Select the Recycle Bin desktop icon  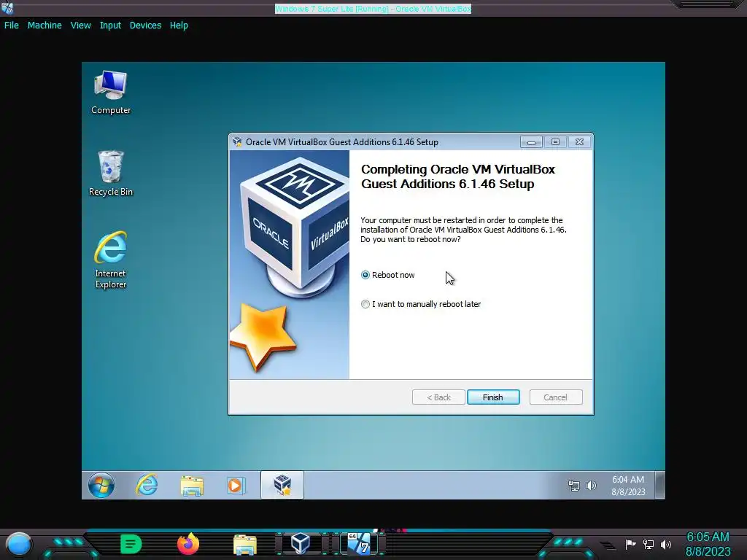pyautogui.click(x=111, y=174)
